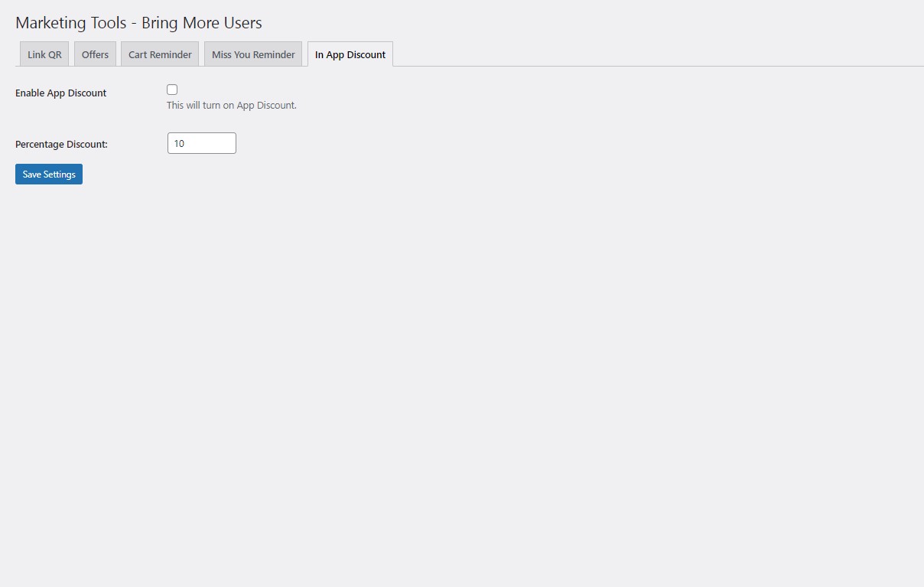Click the 'Percentage Discount:' label

click(x=61, y=144)
